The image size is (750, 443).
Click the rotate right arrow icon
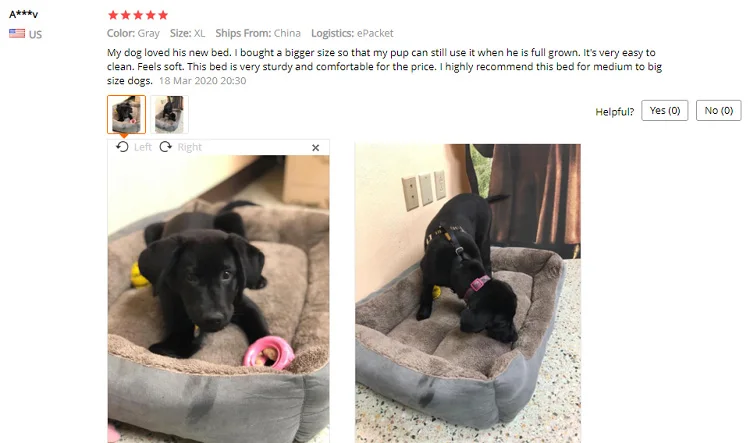(166, 147)
